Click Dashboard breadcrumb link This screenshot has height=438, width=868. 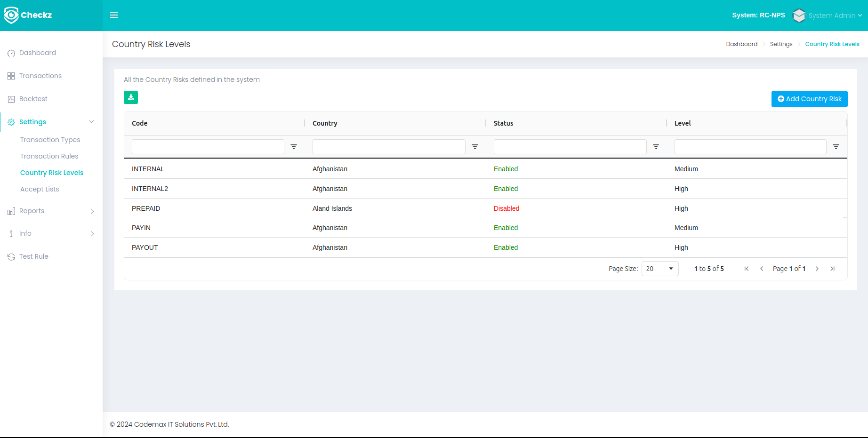[742, 44]
